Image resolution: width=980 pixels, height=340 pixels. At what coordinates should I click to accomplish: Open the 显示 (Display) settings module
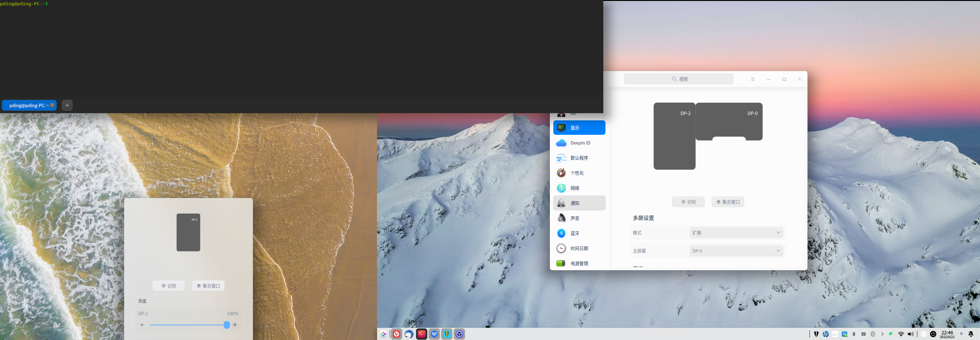(x=579, y=128)
